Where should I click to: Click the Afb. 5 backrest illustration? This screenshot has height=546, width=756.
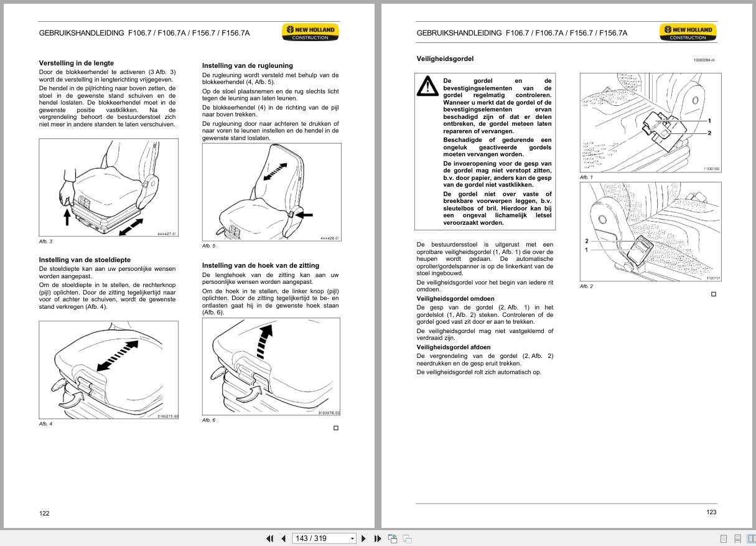271,192
